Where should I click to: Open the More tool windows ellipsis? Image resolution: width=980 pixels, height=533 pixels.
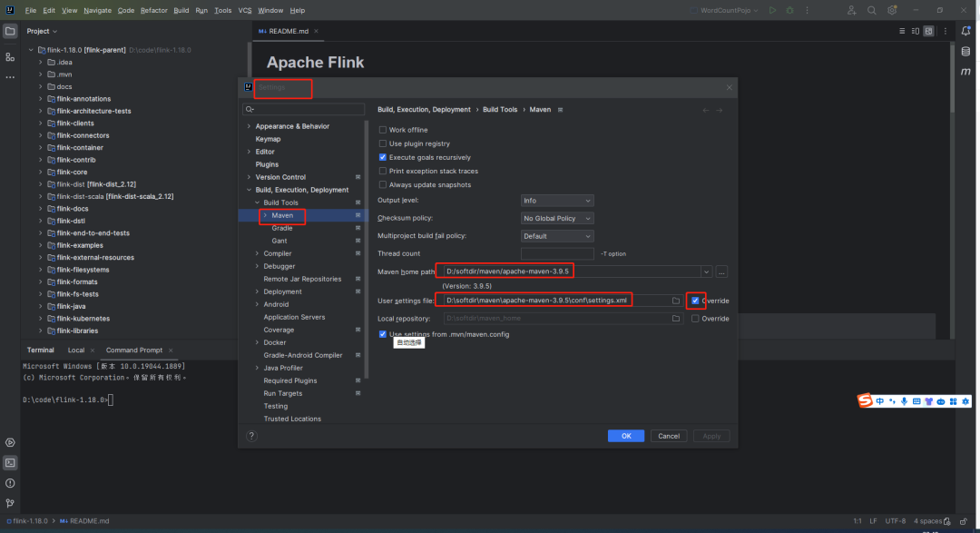(x=10, y=77)
